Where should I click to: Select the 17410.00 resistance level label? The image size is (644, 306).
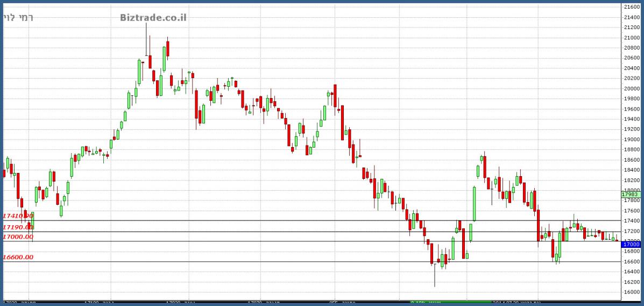click(x=18, y=216)
